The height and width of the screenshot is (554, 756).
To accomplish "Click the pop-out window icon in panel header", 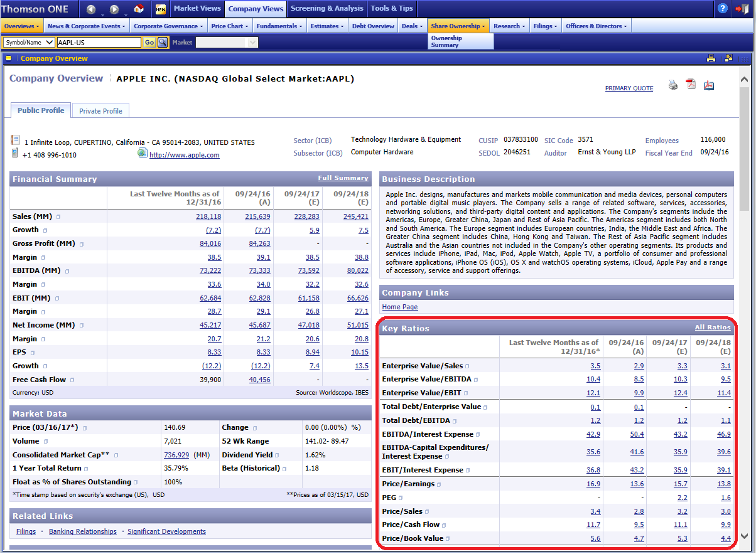I will pos(728,58).
